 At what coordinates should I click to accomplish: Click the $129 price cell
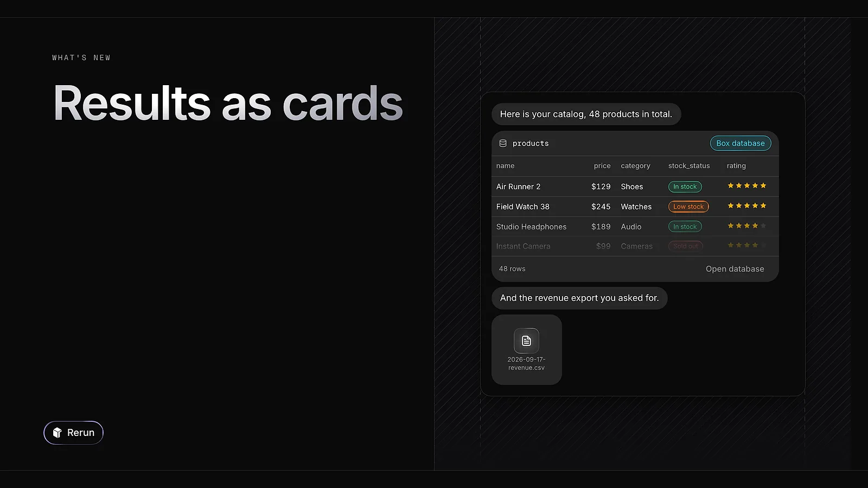[x=601, y=187]
